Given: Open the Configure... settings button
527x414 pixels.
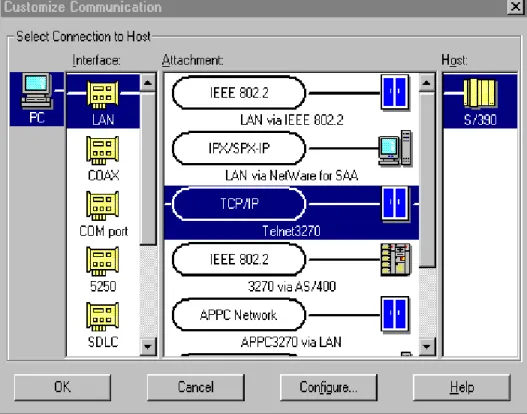Looking at the screenshot, I should pos(328,387).
